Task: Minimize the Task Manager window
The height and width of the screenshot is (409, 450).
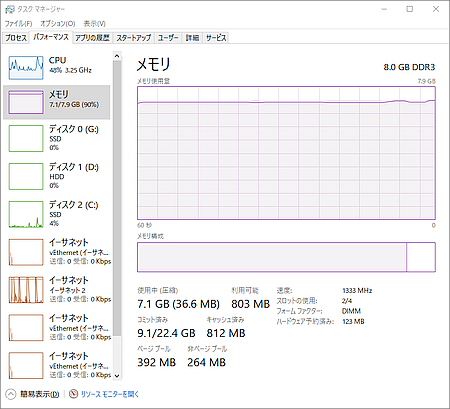Action: pos(384,9)
